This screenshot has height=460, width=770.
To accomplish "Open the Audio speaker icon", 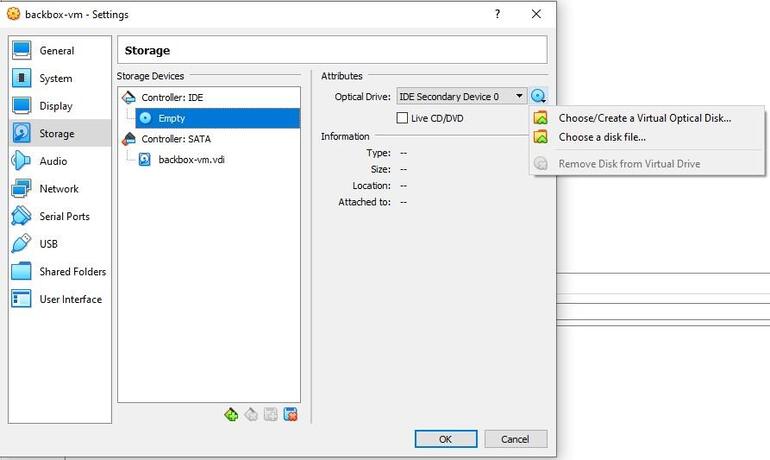I will pos(22,161).
